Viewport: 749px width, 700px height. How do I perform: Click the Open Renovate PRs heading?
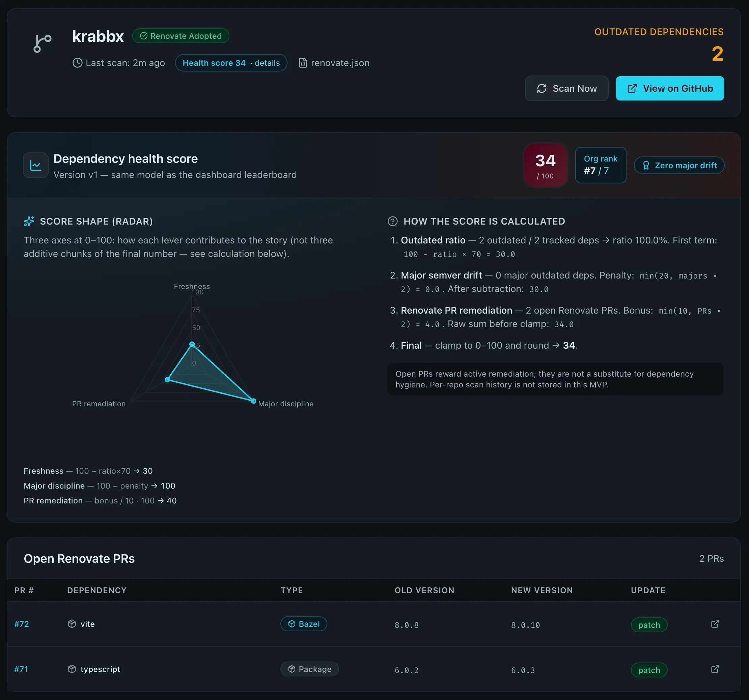click(x=79, y=558)
